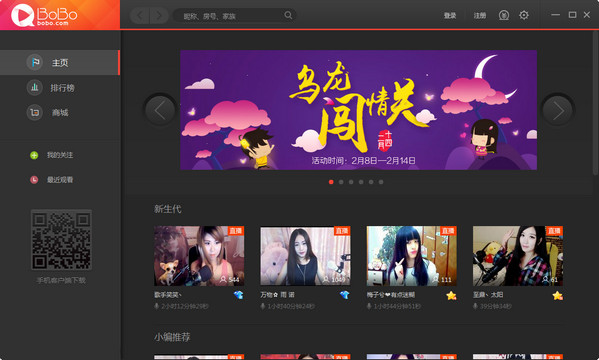Show next banner with right carousel arrow

tap(558, 110)
